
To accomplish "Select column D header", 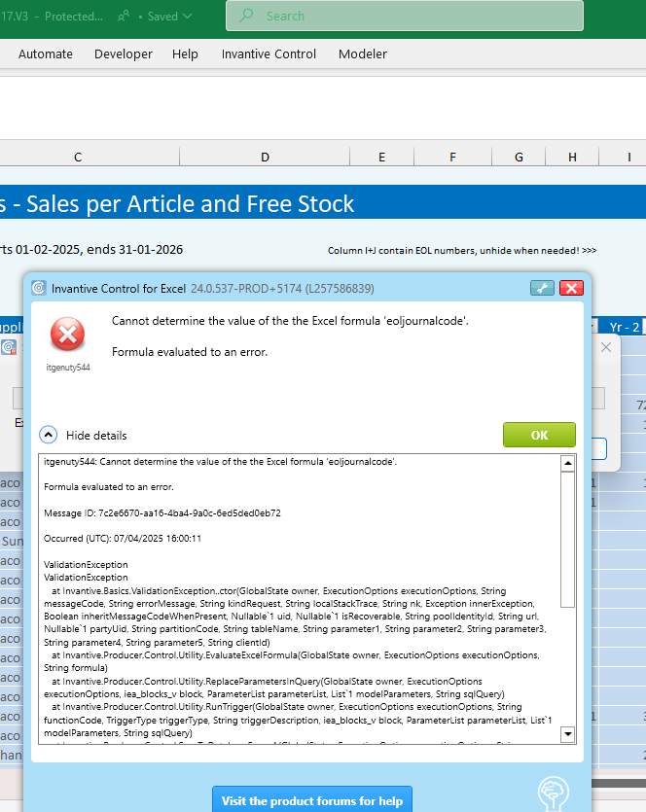I will pos(265,158).
